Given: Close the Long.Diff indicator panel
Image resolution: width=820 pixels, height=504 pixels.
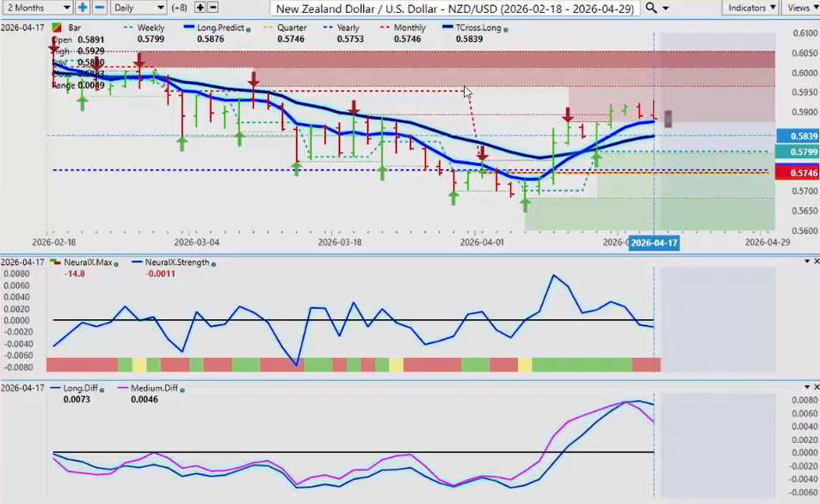Looking at the screenshot, I should 815,388.
